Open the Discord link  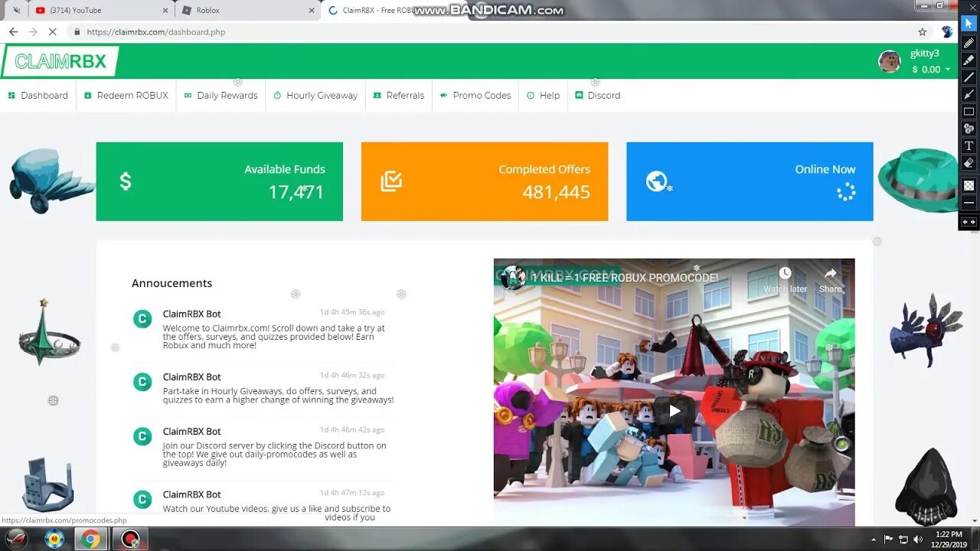pos(598,96)
